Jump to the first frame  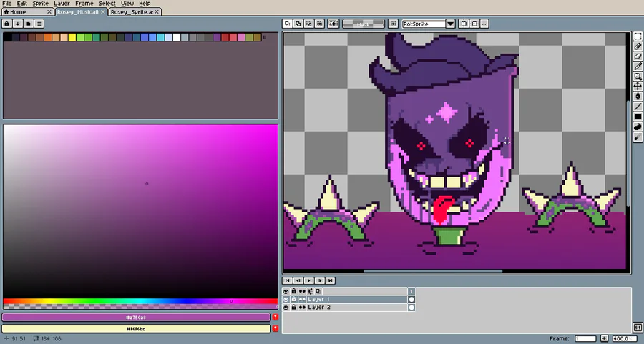point(288,281)
